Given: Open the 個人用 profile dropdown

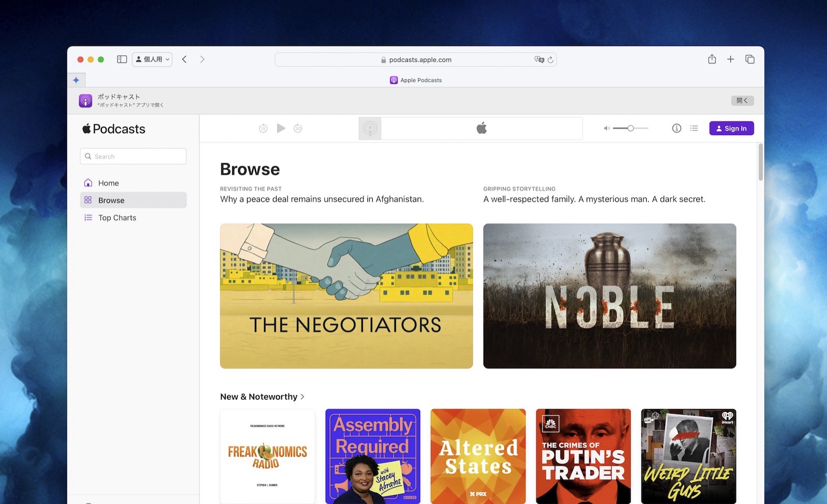Looking at the screenshot, I should [152, 59].
